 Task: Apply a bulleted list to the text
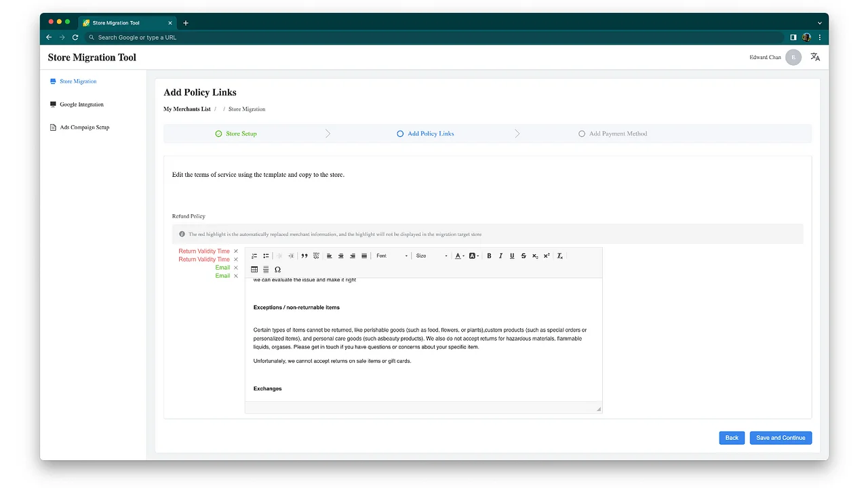point(265,256)
